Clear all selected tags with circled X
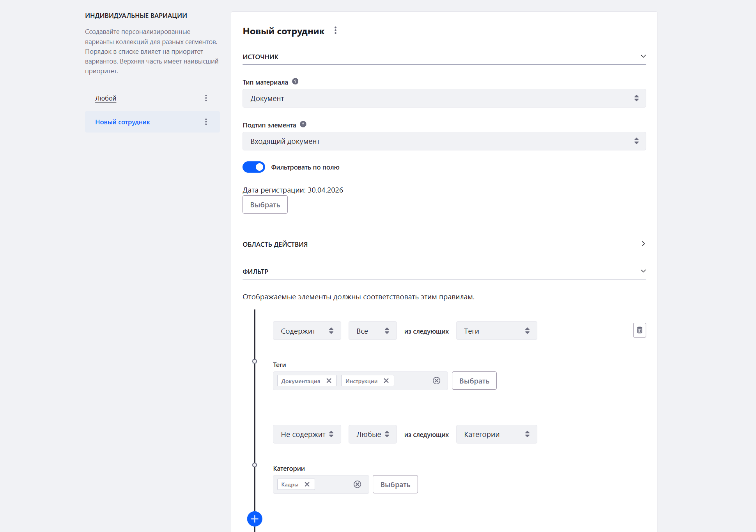This screenshot has width=756, height=532. pos(436,381)
